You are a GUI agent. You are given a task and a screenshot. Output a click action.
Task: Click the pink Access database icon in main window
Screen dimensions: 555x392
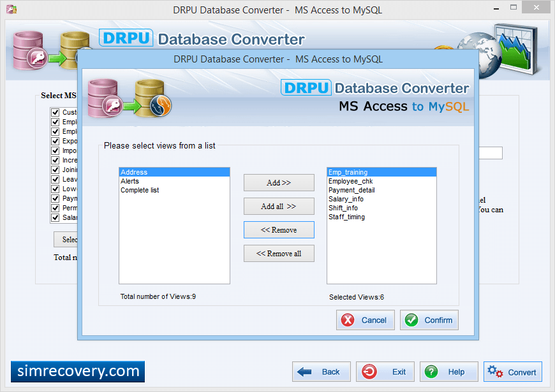point(30,50)
